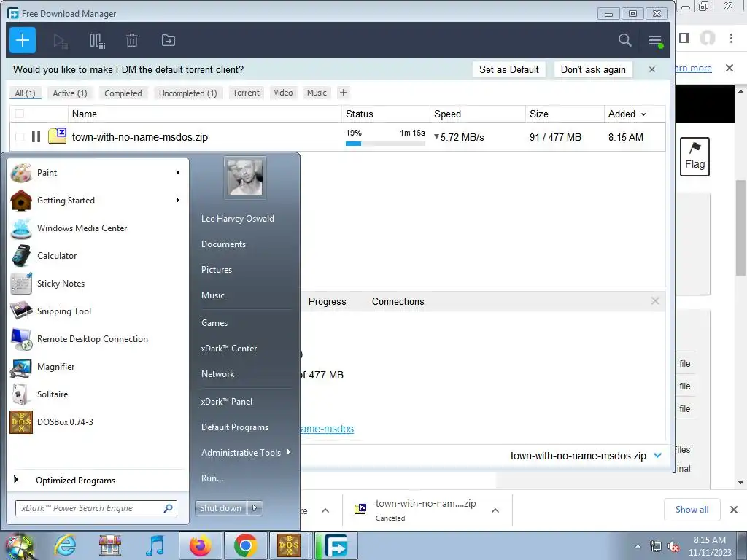Move download to folder icon in toolbar
Screen dimensions: 747x560
(169, 41)
